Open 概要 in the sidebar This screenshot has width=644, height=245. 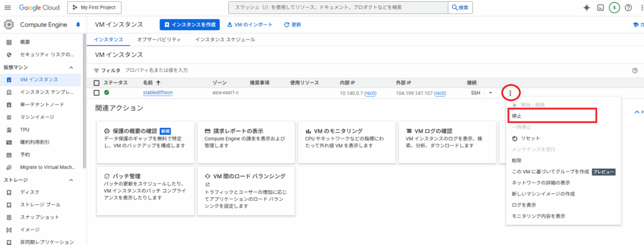click(x=25, y=42)
